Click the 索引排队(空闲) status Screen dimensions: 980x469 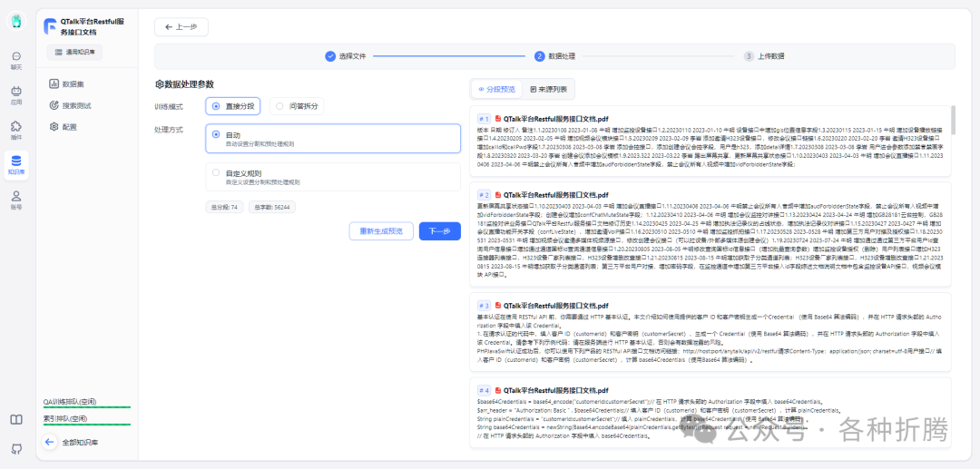[x=87, y=419]
